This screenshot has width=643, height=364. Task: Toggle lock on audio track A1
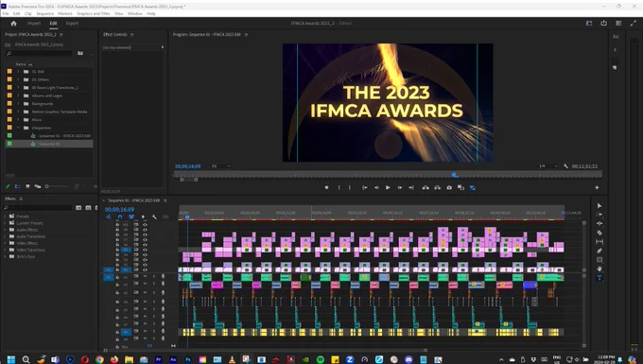[x=117, y=277]
